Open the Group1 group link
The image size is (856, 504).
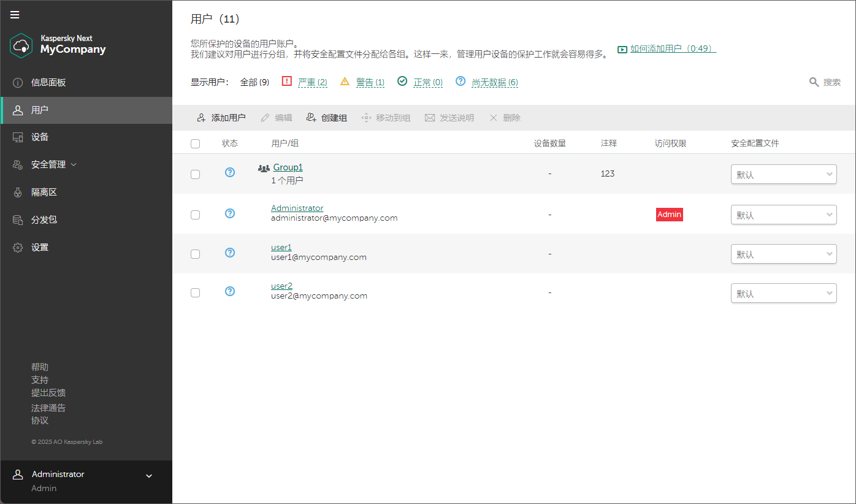pyautogui.click(x=288, y=167)
